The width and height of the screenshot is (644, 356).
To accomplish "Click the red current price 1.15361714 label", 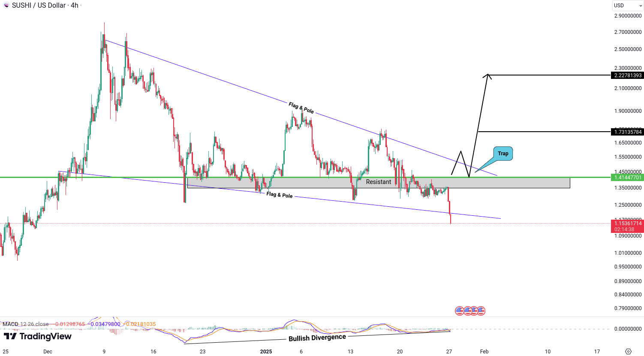I will 628,223.
